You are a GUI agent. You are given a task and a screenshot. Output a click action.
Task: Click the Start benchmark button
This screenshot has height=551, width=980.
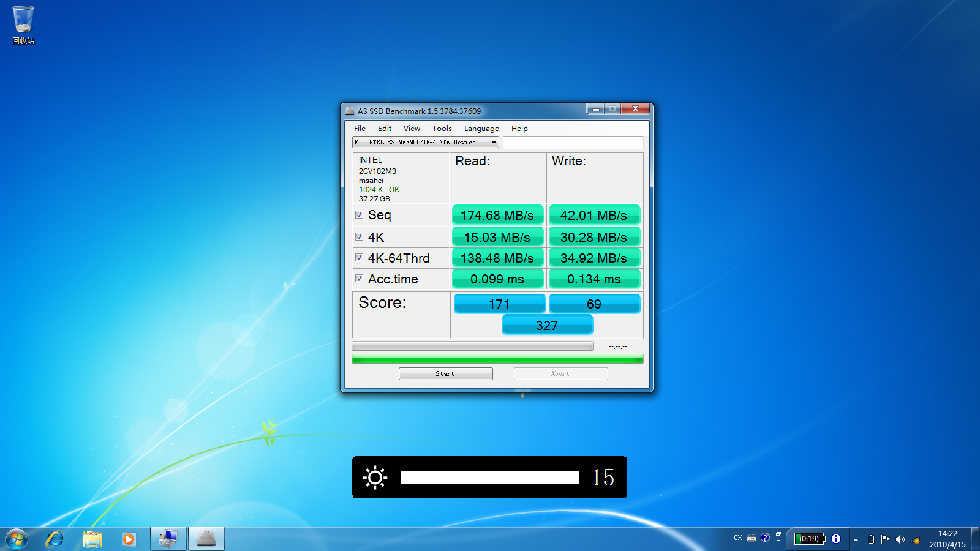[446, 373]
